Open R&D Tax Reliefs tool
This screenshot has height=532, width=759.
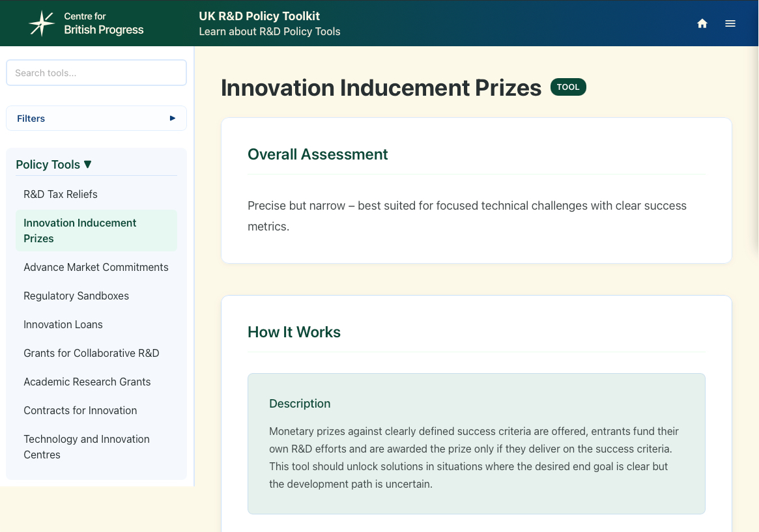(61, 194)
